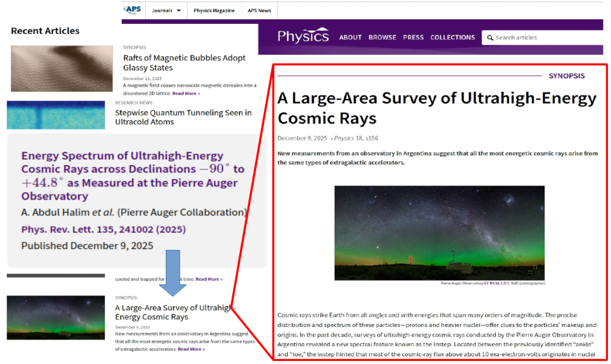
Task: Click the Physics magazine logo
Action: click(303, 37)
